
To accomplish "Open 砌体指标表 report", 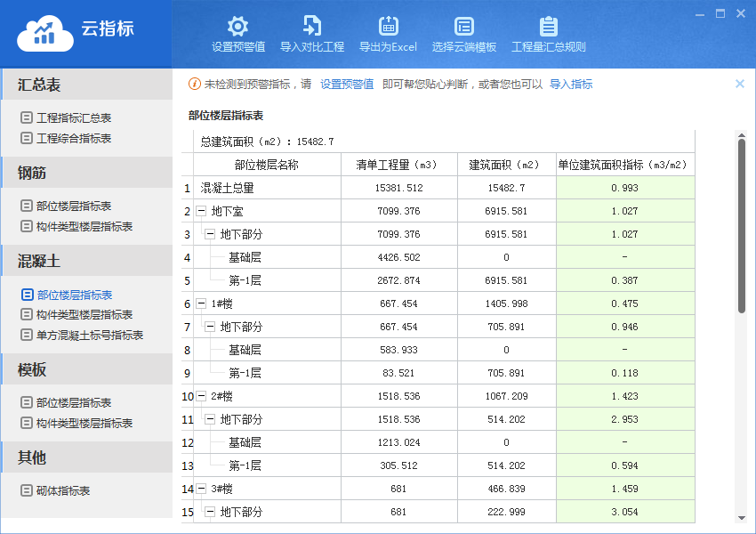I will click(x=63, y=491).
